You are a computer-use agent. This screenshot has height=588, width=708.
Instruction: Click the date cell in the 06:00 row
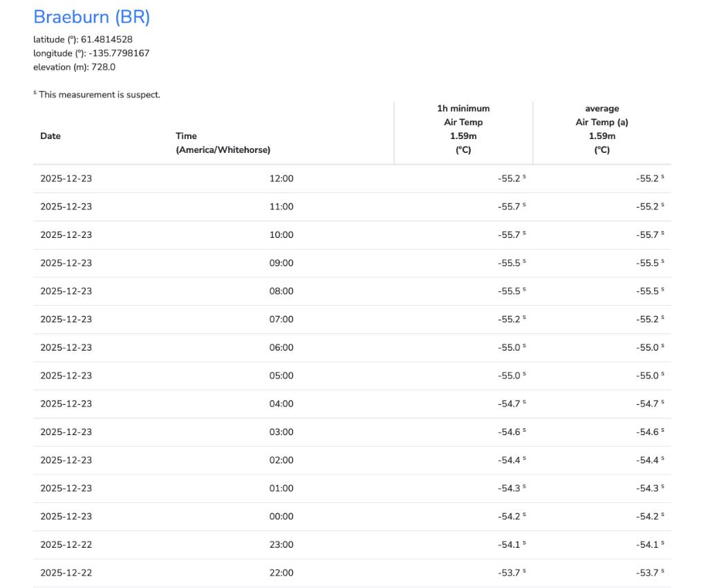(66, 348)
